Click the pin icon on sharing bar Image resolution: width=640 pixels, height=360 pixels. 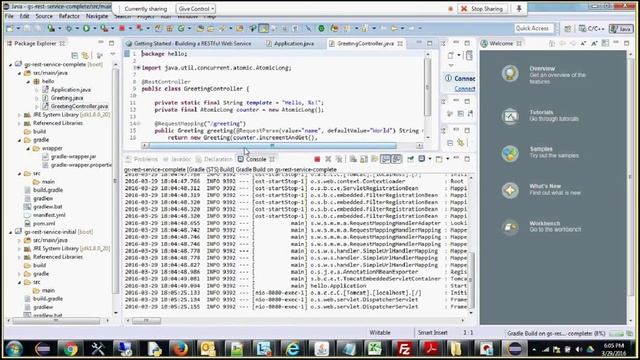tap(519, 9)
